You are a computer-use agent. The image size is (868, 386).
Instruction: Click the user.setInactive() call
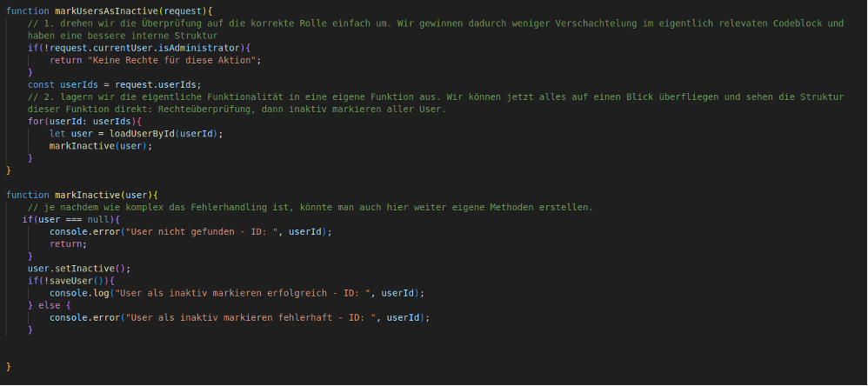[x=78, y=269]
